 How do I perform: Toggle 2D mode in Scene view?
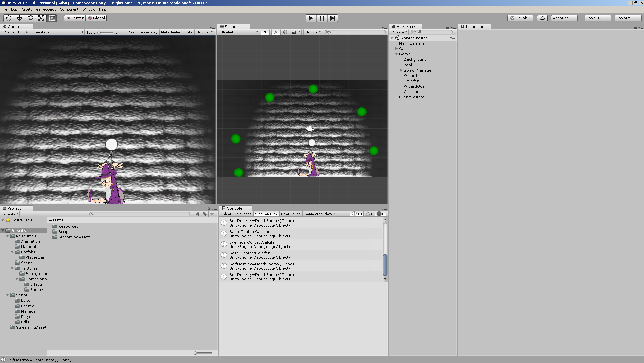[x=265, y=32]
